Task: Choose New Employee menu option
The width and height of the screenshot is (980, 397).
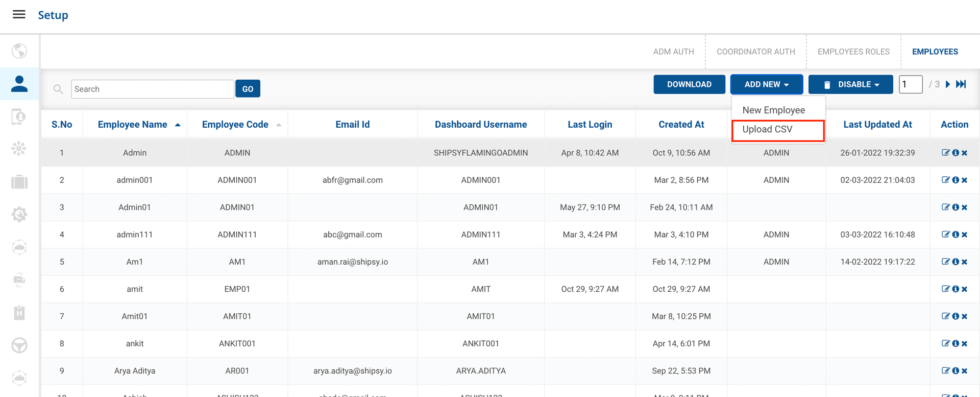Action: point(773,110)
